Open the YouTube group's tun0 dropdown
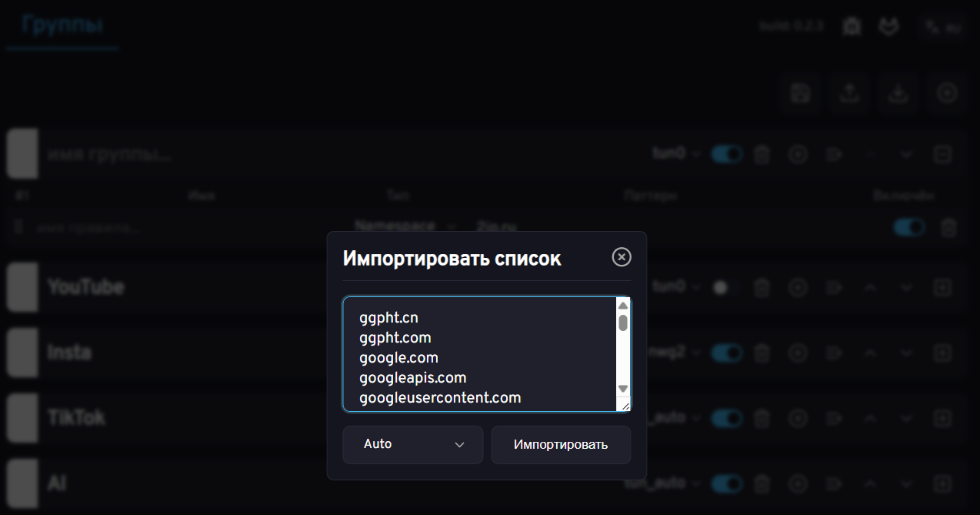The image size is (980, 515). click(x=677, y=287)
